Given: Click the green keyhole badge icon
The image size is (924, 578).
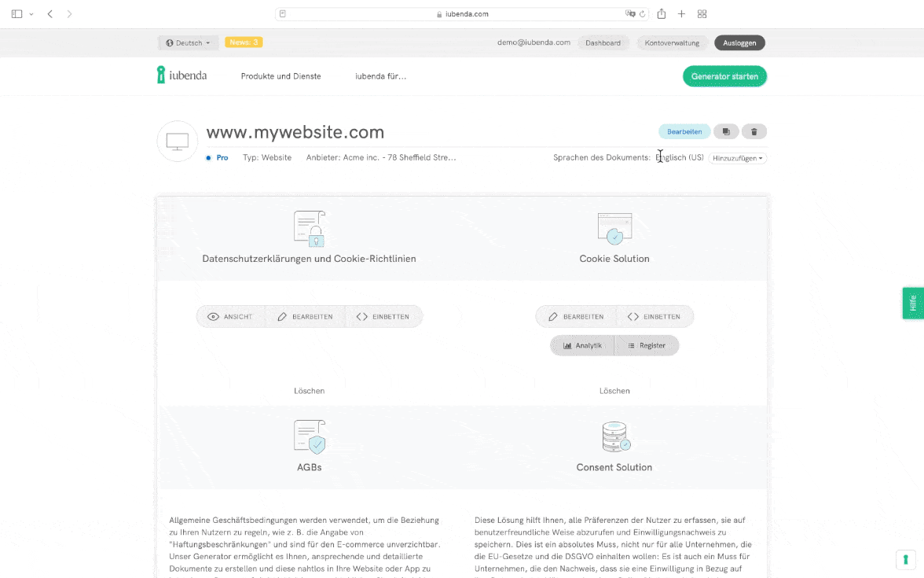Looking at the screenshot, I should coord(905,559).
